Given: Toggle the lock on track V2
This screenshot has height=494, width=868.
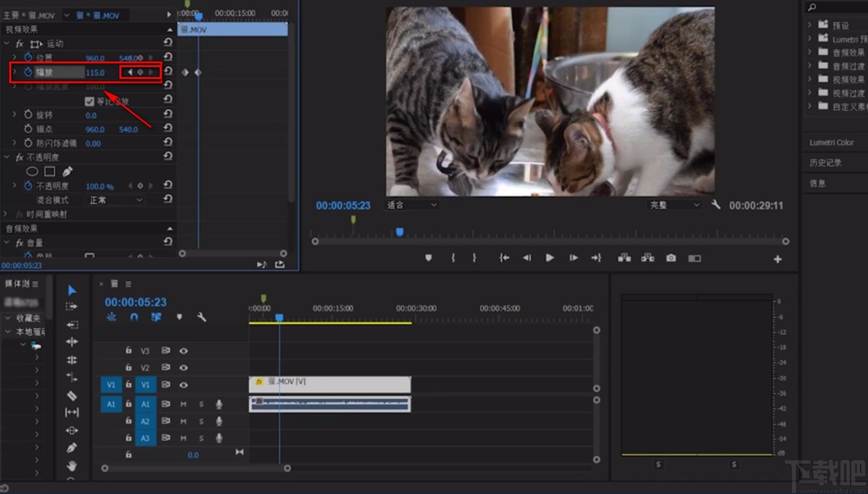Looking at the screenshot, I should 129,367.
